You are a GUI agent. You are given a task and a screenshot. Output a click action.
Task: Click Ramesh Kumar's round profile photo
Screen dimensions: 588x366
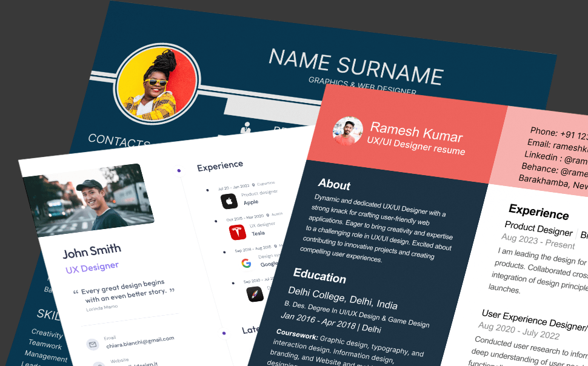click(347, 131)
